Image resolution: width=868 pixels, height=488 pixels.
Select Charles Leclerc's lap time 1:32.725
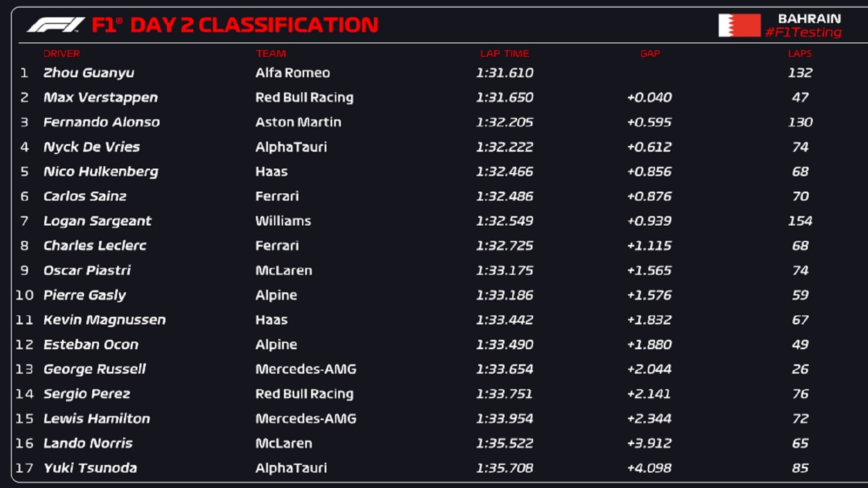[505, 246]
